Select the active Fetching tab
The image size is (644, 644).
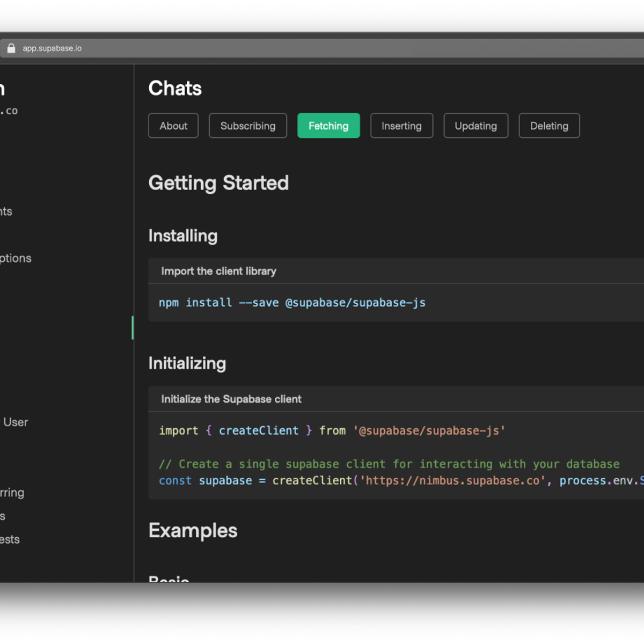click(x=328, y=126)
